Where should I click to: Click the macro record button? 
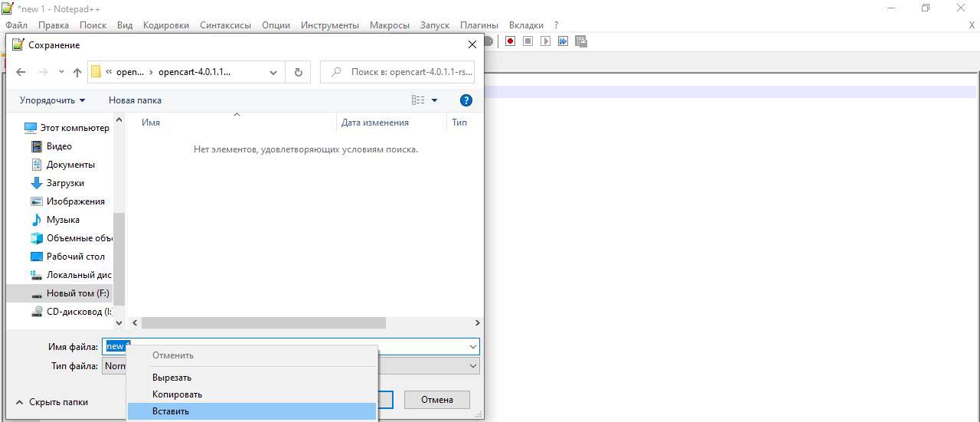[x=510, y=41]
